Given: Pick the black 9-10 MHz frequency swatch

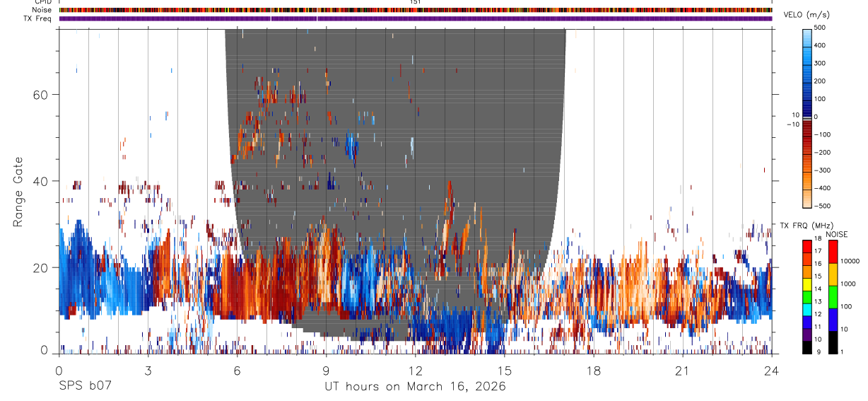Looking at the screenshot, I should tap(807, 346).
